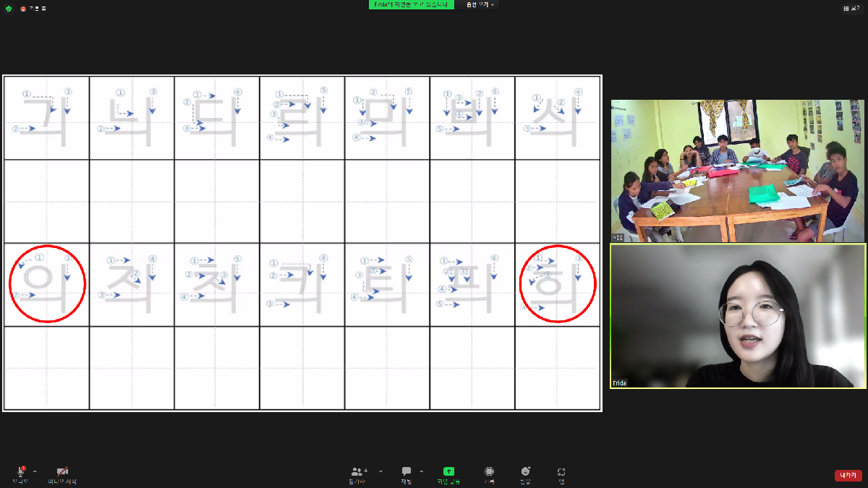Open the view options dropdown beside the banner
Screen dimensions: 868x488
click(480, 4)
